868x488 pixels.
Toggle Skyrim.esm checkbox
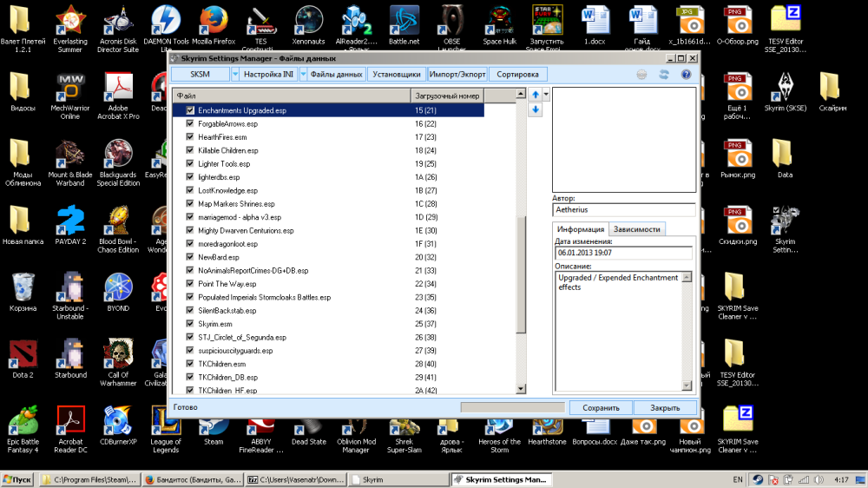[190, 324]
